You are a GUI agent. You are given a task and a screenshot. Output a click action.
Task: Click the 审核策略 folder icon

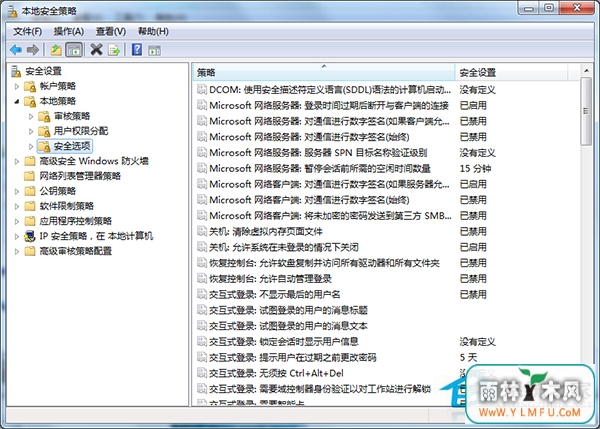click(44, 116)
